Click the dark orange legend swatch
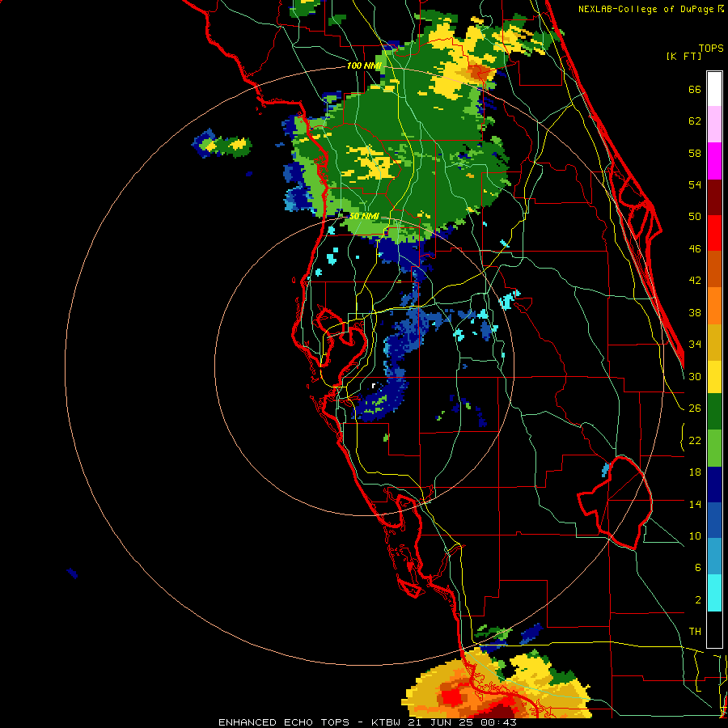The image size is (728, 728). point(714,269)
